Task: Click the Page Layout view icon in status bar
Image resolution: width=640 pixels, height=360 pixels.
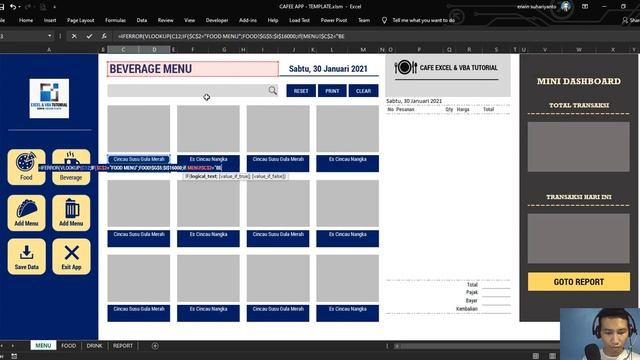Action: pyautogui.click(x=552, y=356)
